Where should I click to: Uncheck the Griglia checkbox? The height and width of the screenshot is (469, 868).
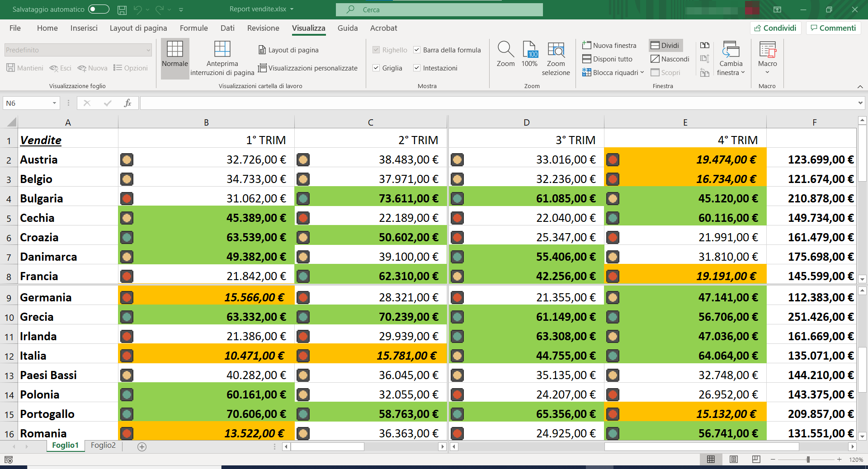pos(376,68)
